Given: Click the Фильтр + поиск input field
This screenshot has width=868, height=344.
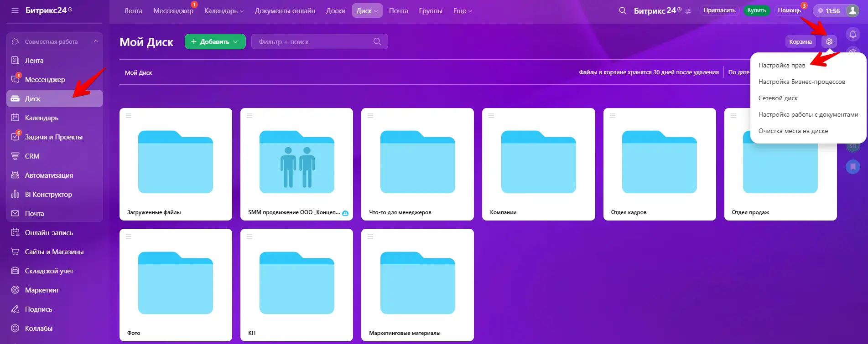Looking at the screenshot, I should tap(315, 42).
